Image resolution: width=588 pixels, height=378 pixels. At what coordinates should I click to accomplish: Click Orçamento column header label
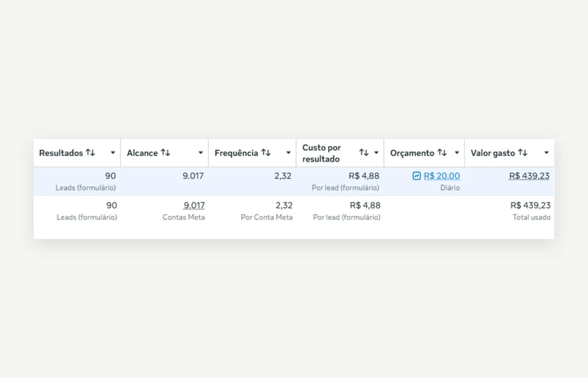pos(412,153)
